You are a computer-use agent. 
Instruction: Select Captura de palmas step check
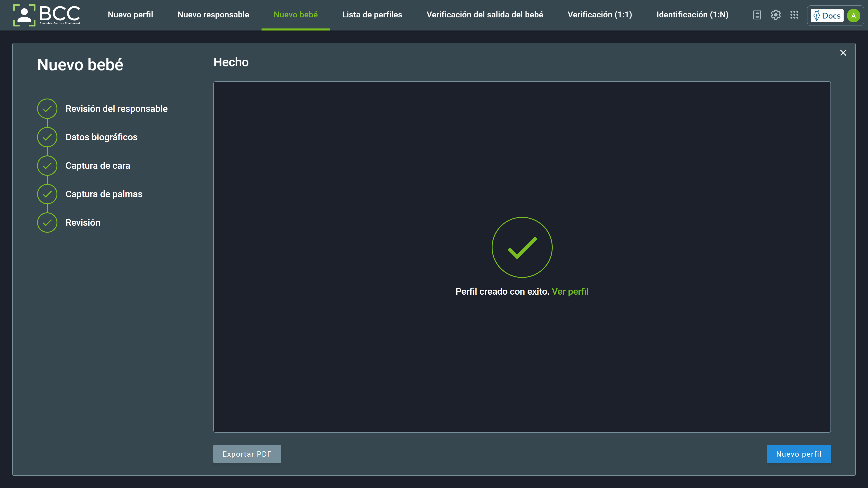point(47,194)
